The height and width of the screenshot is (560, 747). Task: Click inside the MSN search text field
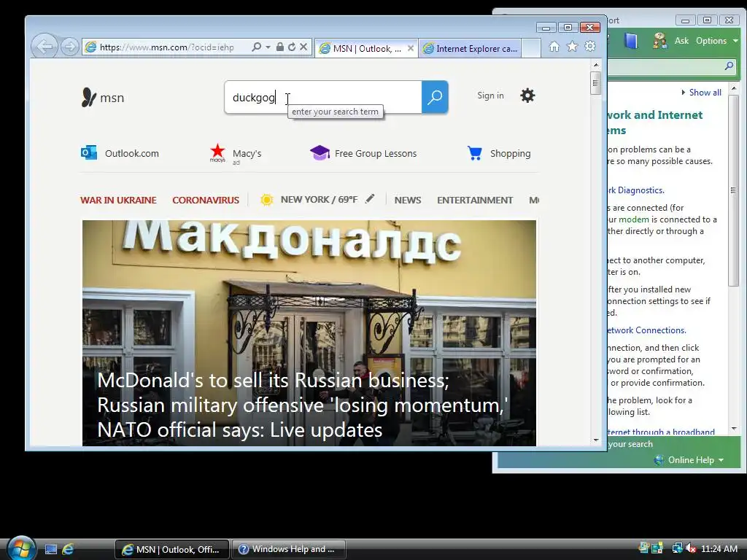(323, 97)
